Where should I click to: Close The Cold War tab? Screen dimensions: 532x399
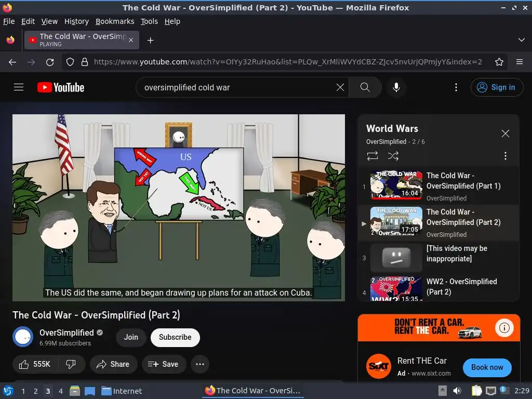130,40
